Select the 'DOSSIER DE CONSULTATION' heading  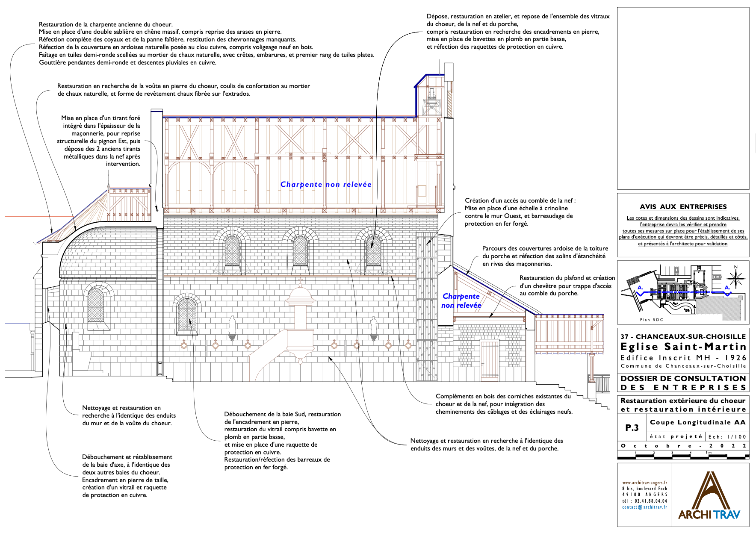[x=683, y=379]
